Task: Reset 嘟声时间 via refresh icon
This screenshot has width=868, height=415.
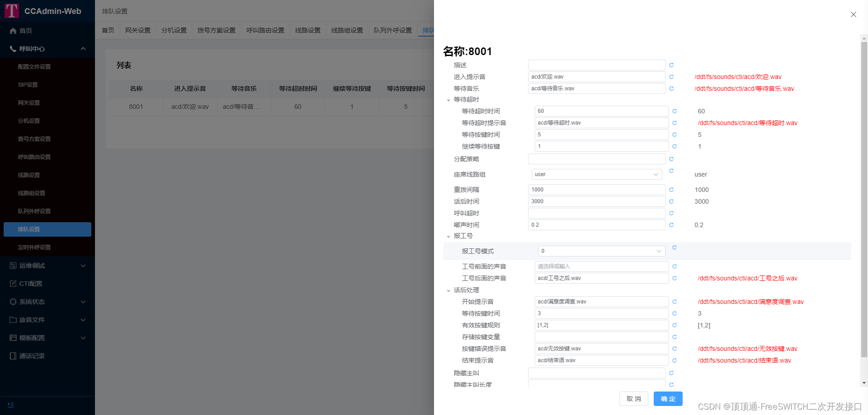Action: [x=671, y=225]
